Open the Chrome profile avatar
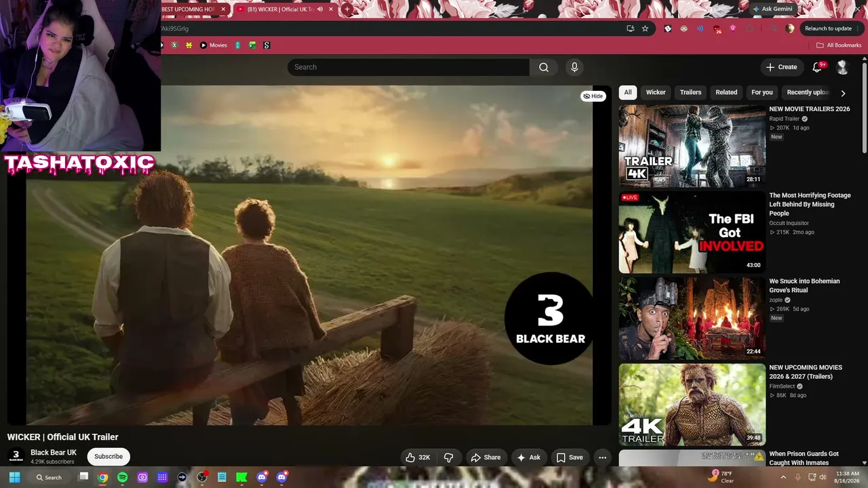868x488 pixels. (789, 28)
